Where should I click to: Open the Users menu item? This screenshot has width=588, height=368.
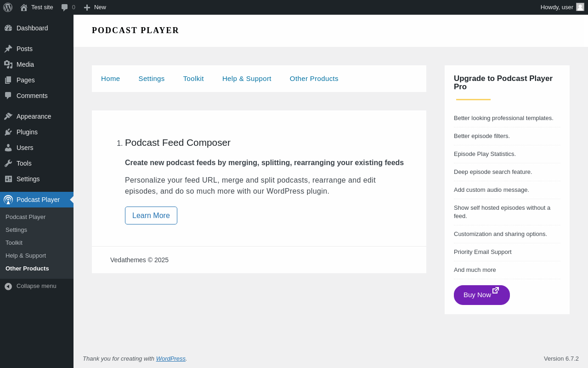25,148
